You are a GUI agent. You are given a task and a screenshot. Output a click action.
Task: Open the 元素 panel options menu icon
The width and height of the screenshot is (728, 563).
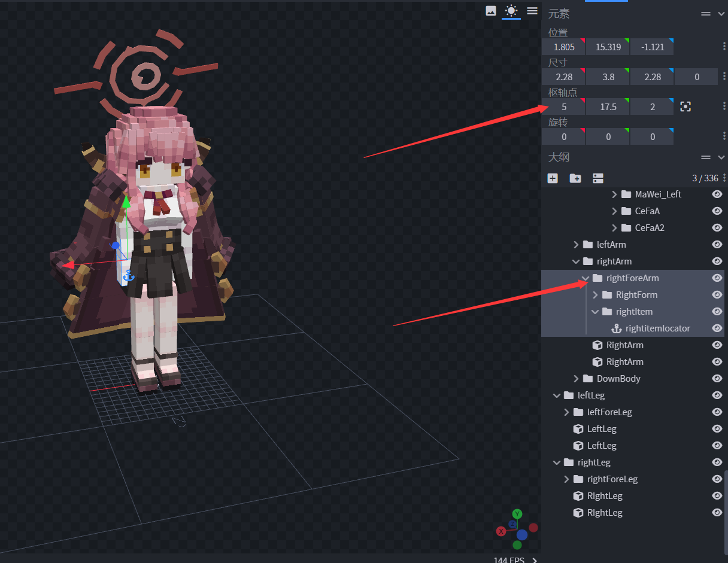[706, 14]
